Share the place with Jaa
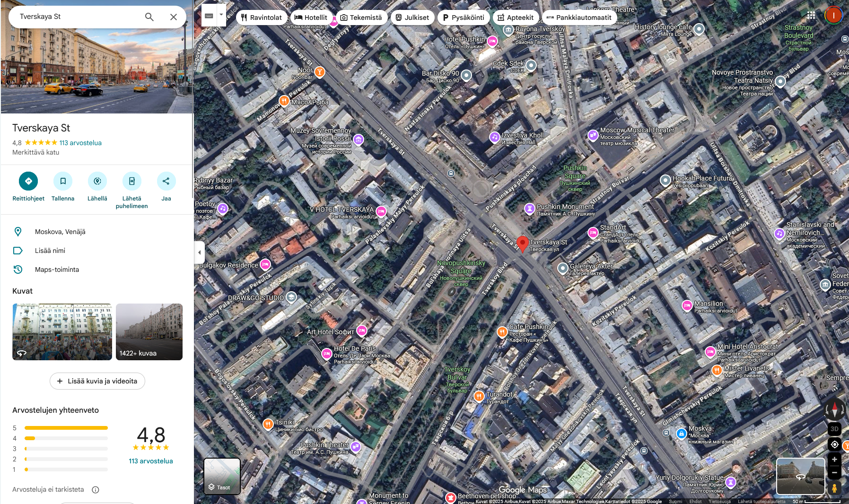Image resolution: width=849 pixels, height=504 pixels. pos(166,187)
